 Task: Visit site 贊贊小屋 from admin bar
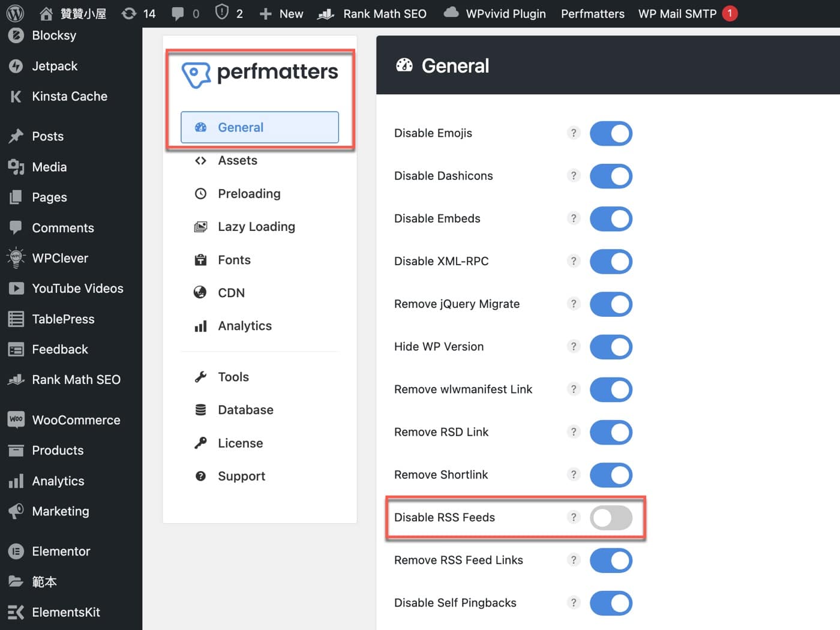click(72, 13)
